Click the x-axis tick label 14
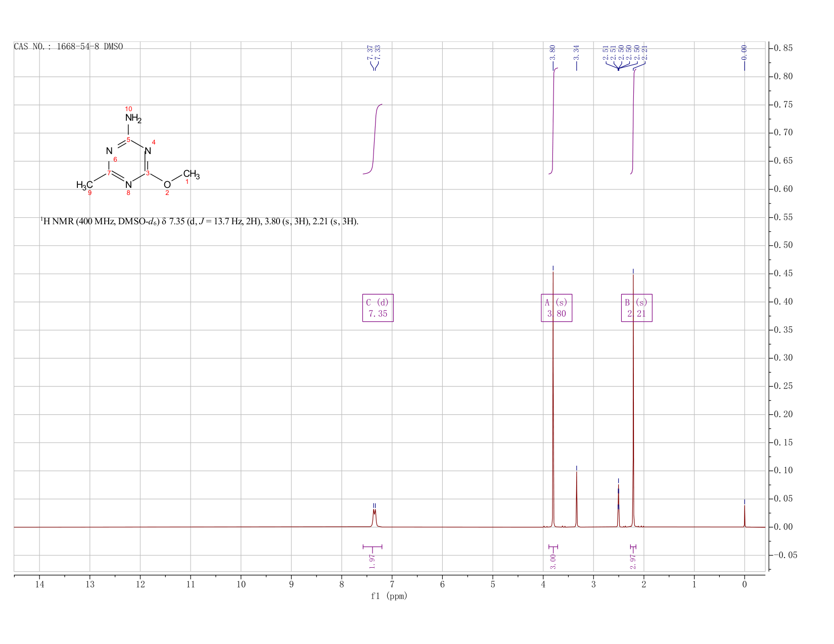834x644 pixels. (x=39, y=584)
